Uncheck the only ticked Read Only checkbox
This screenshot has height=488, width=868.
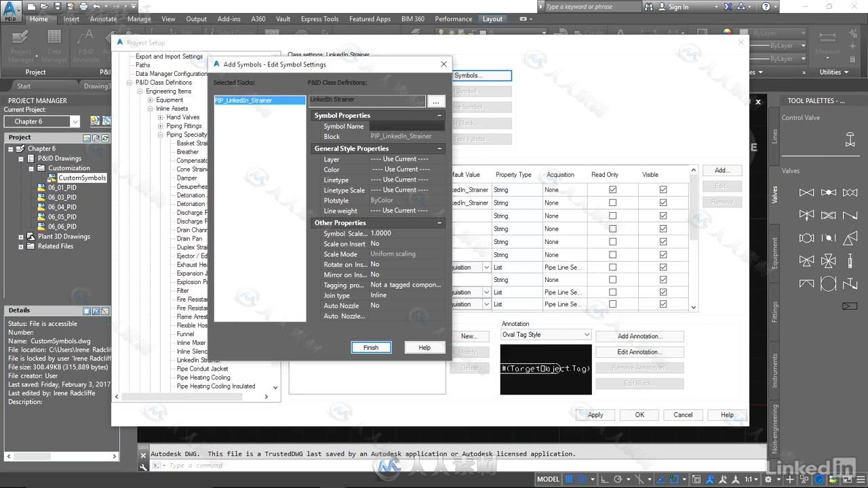click(612, 190)
